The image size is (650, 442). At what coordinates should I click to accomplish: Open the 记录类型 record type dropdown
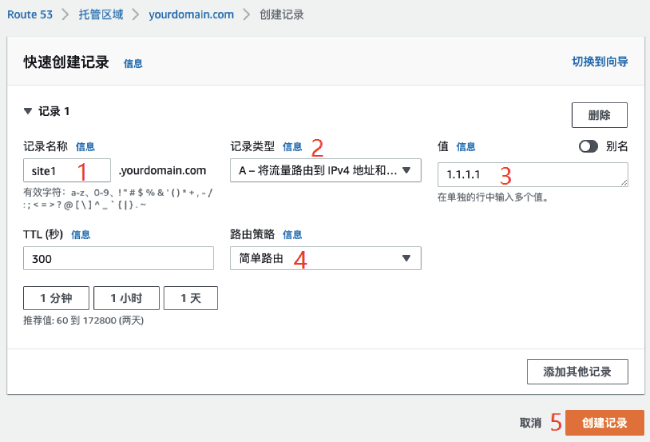[325, 171]
